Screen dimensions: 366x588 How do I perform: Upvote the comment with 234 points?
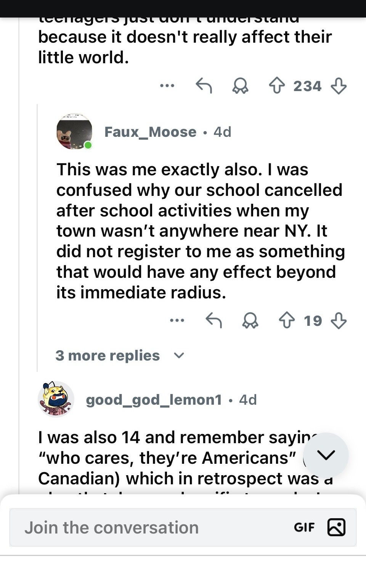tap(277, 86)
